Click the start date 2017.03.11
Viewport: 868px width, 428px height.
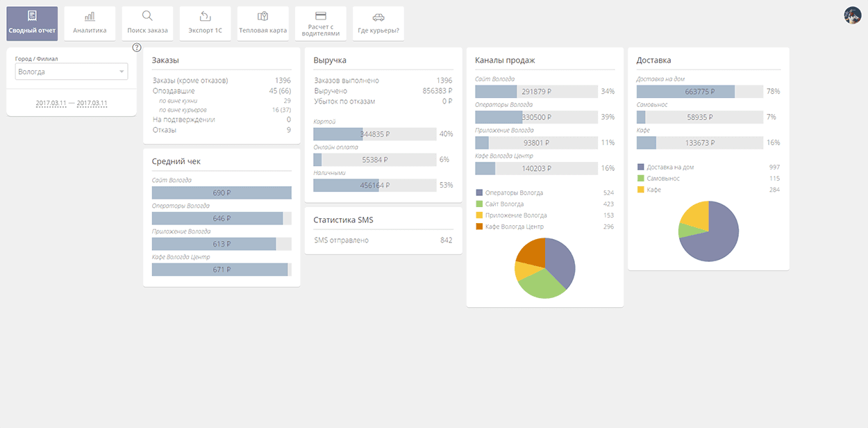point(51,103)
